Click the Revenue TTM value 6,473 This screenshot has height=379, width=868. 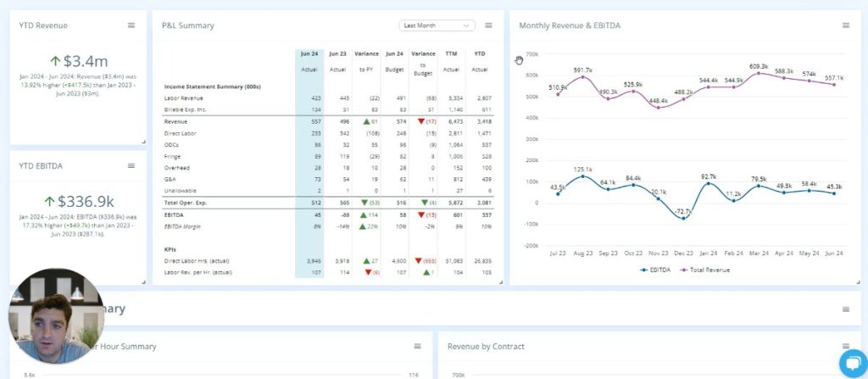[455, 121]
